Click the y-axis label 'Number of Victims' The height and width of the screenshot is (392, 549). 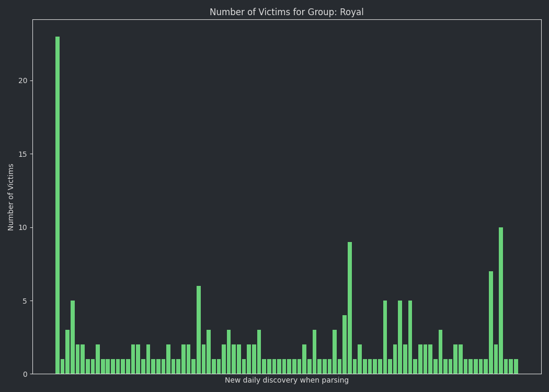(x=10, y=197)
